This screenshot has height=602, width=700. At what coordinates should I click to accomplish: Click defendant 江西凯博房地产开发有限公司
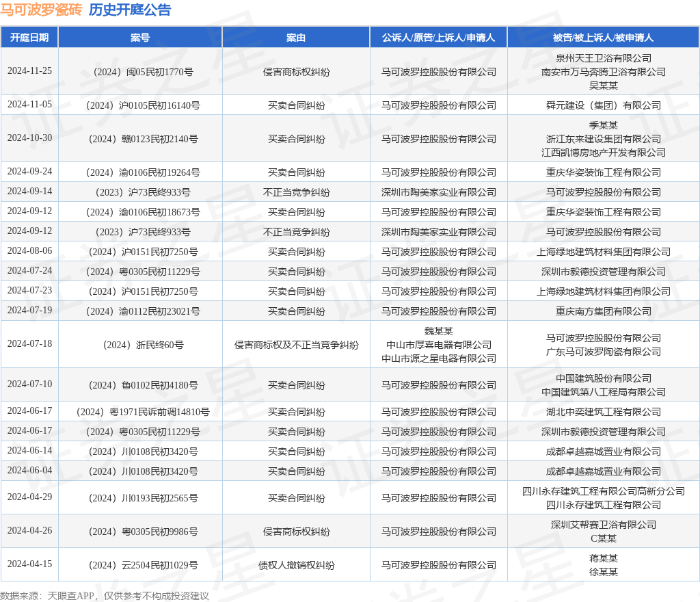coord(603,153)
